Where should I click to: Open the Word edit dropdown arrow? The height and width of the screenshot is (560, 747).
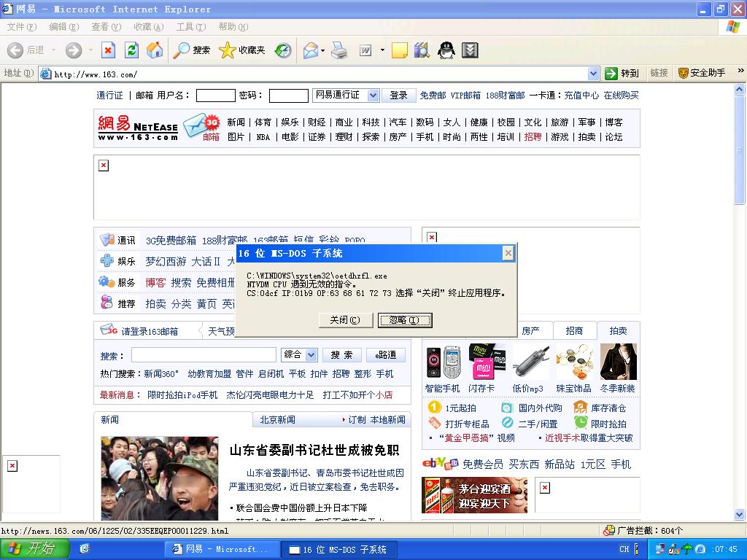coord(382,50)
